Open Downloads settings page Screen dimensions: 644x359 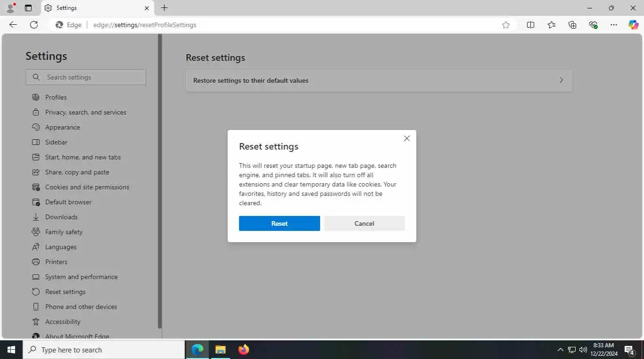coord(61,217)
